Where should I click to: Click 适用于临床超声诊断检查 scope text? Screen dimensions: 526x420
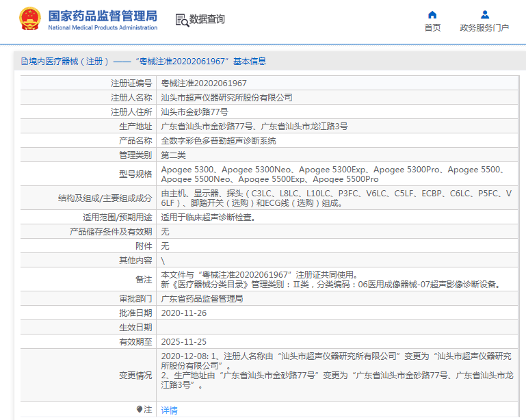point(209,218)
